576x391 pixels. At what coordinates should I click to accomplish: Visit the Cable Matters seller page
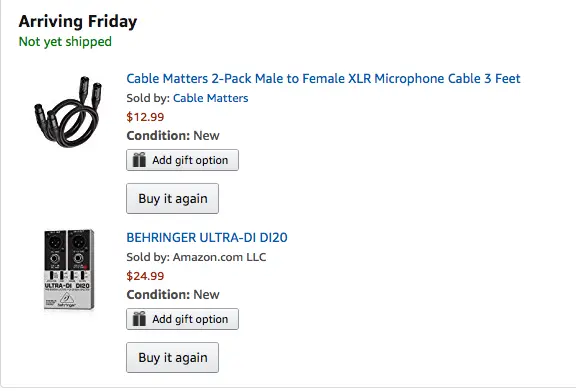210,98
